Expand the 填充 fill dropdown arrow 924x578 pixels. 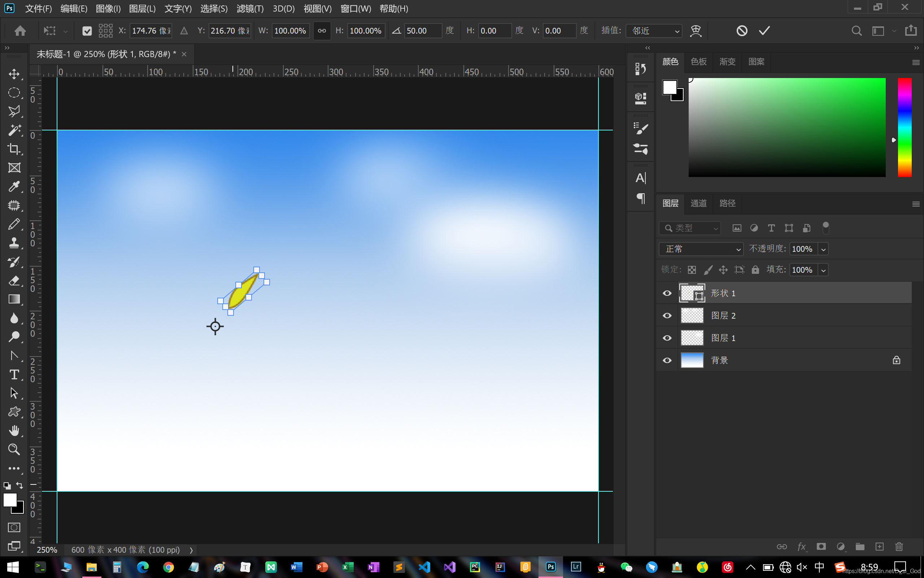pyautogui.click(x=823, y=270)
